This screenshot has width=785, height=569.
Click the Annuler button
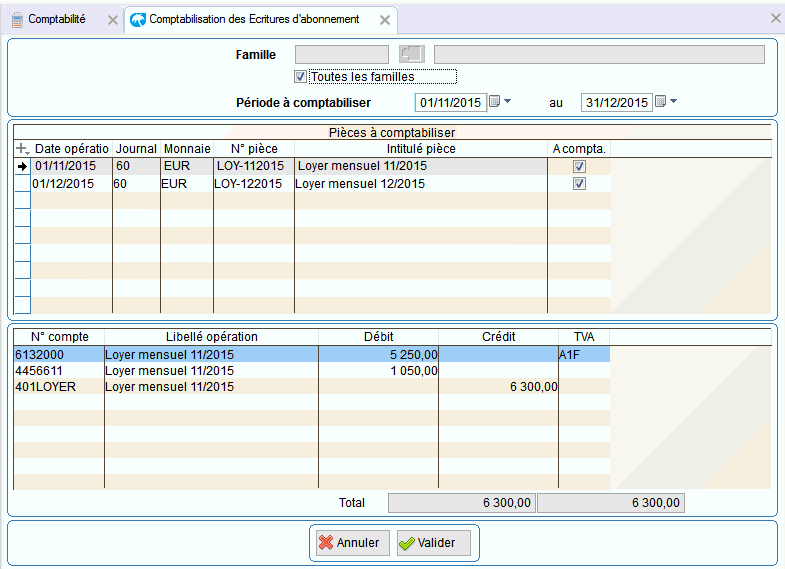click(x=352, y=543)
